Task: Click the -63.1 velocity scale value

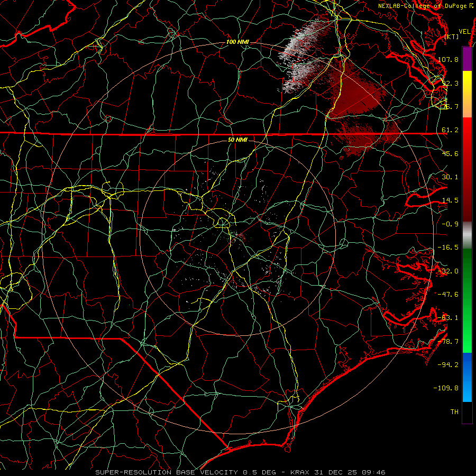Action: 448,318
